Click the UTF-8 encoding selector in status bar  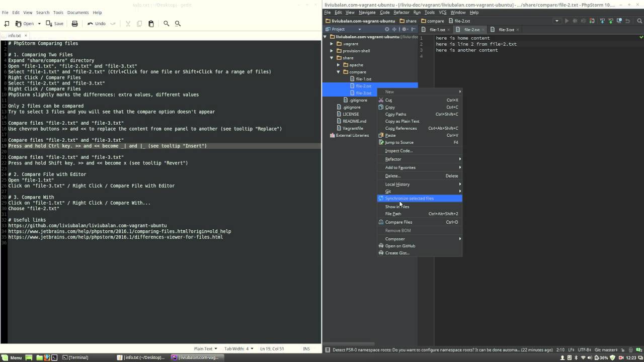[585, 350]
